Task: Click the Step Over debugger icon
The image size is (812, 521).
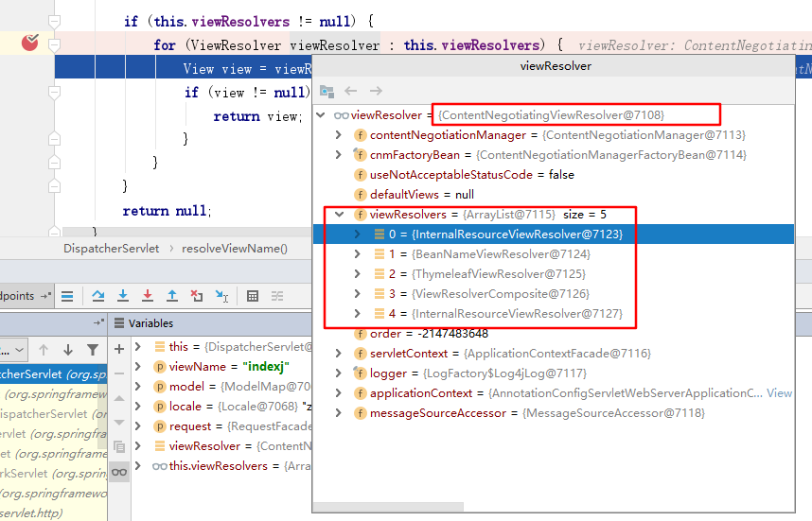Action: [98, 296]
